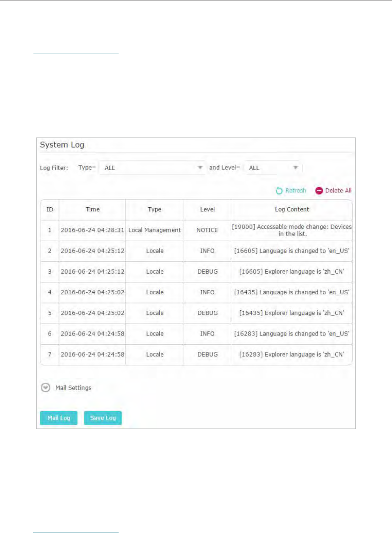The width and height of the screenshot is (392, 533).
Task: Click the Locale type in row 6
Action: 155,334
